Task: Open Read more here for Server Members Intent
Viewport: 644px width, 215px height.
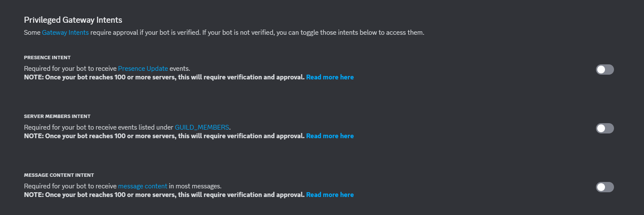Action: coord(330,136)
